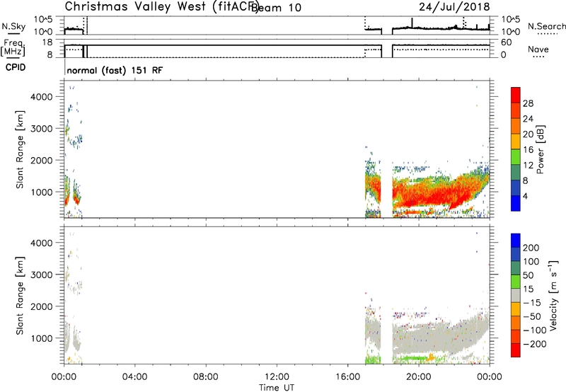Click the 04:00 time tick label

coord(134,377)
